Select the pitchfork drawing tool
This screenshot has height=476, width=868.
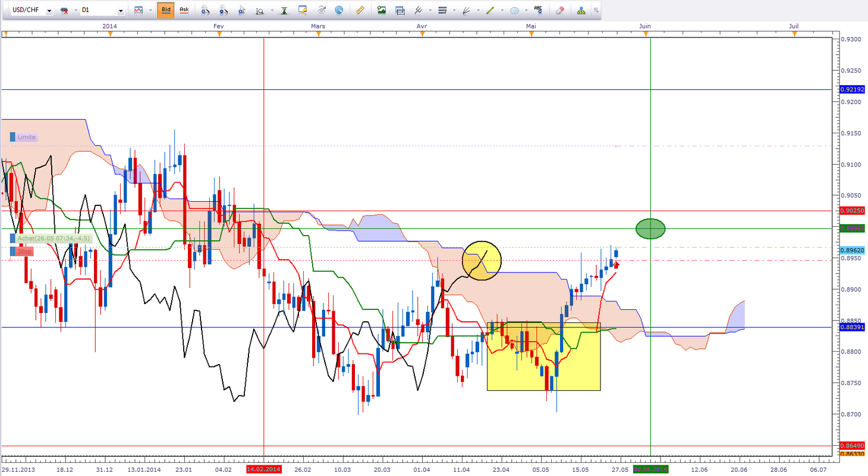[x=419, y=10]
